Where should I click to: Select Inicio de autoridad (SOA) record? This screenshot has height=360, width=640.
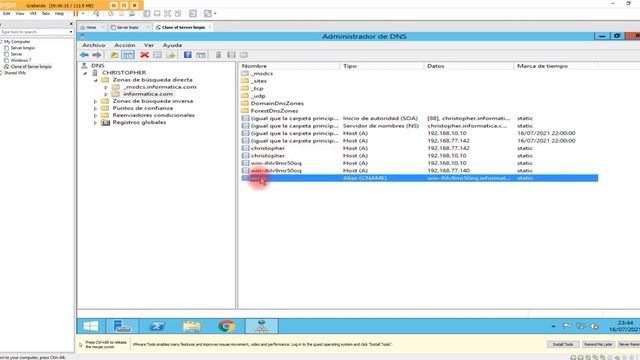coord(419,118)
